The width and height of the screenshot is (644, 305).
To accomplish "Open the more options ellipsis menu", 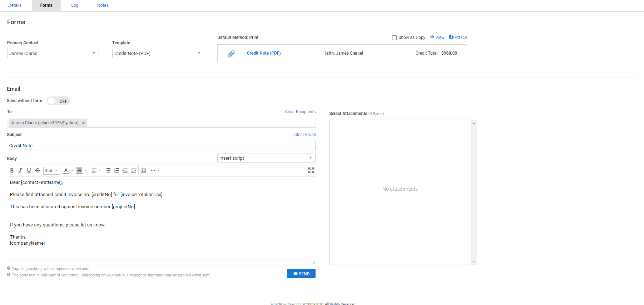I will 153,171.
